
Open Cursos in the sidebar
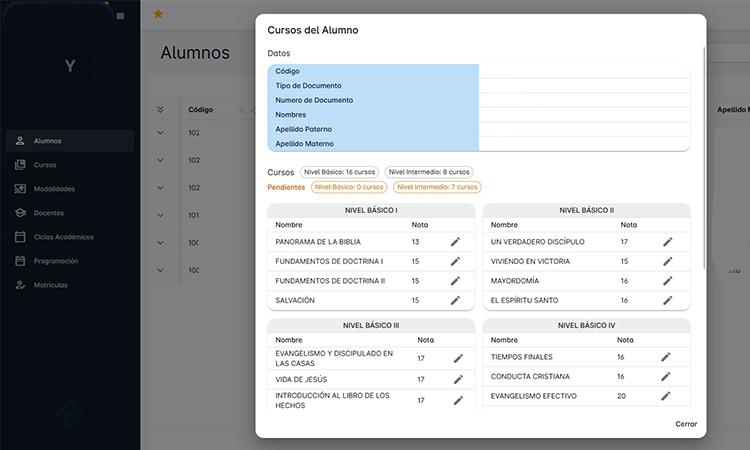click(45, 165)
